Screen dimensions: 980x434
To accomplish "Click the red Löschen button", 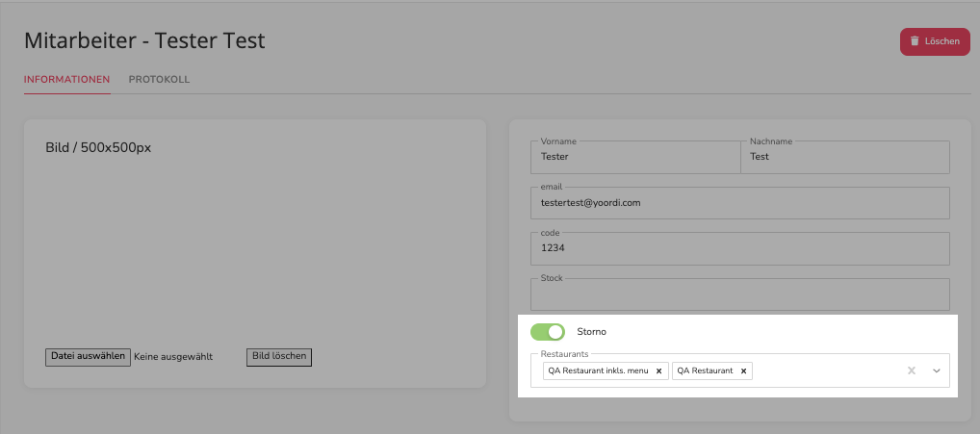I will [x=935, y=41].
